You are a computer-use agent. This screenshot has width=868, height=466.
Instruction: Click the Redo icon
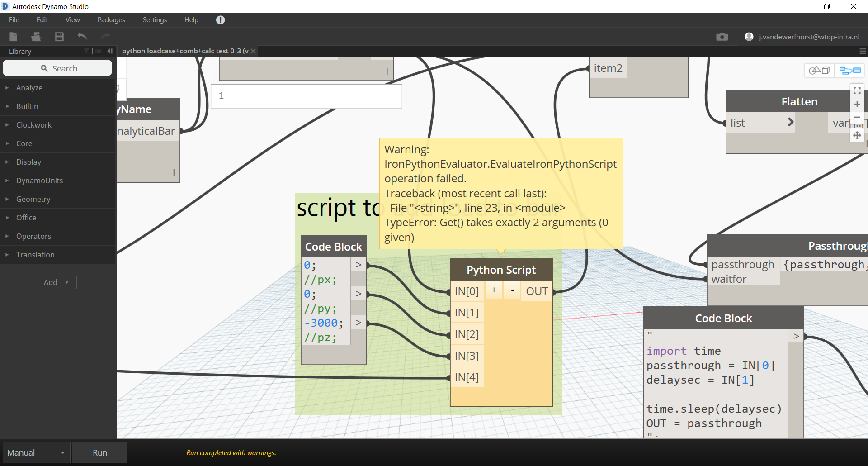click(x=105, y=37)
